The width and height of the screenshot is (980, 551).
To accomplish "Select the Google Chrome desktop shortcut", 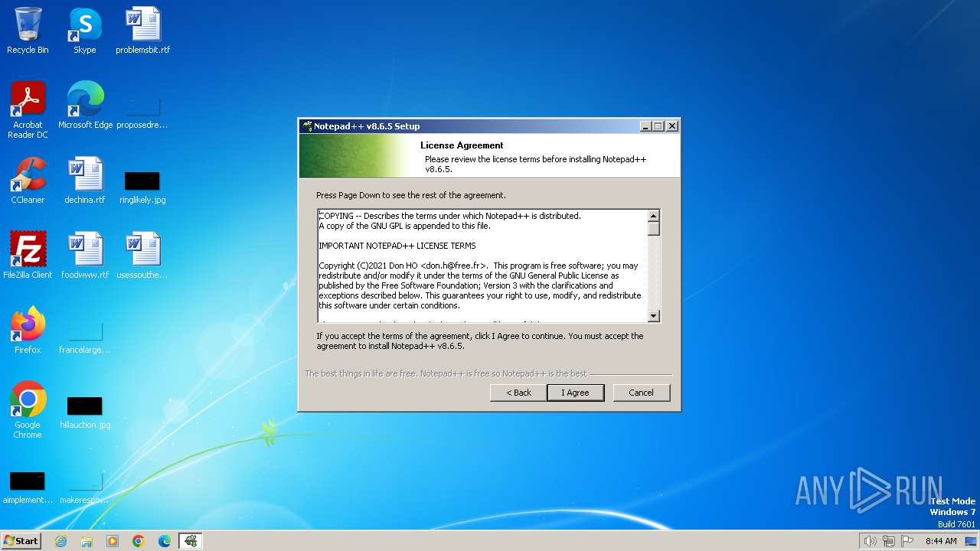I will point(28,410).
